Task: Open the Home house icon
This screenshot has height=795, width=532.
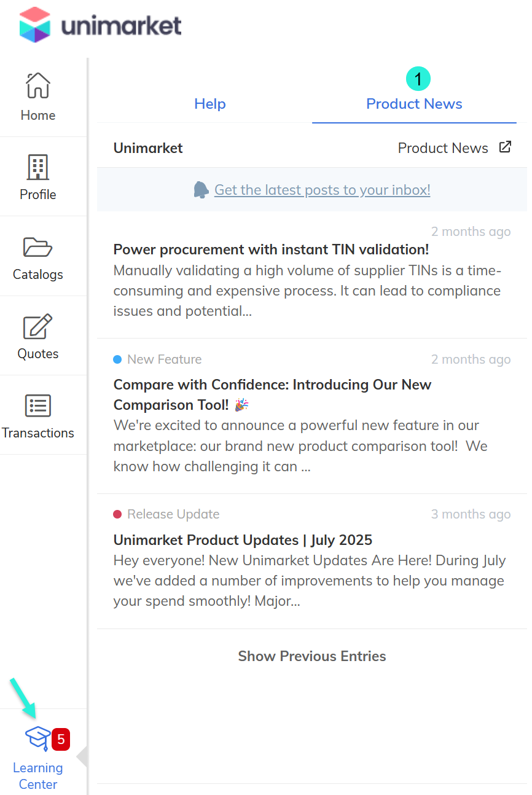Action: click(x=37, y=85)
